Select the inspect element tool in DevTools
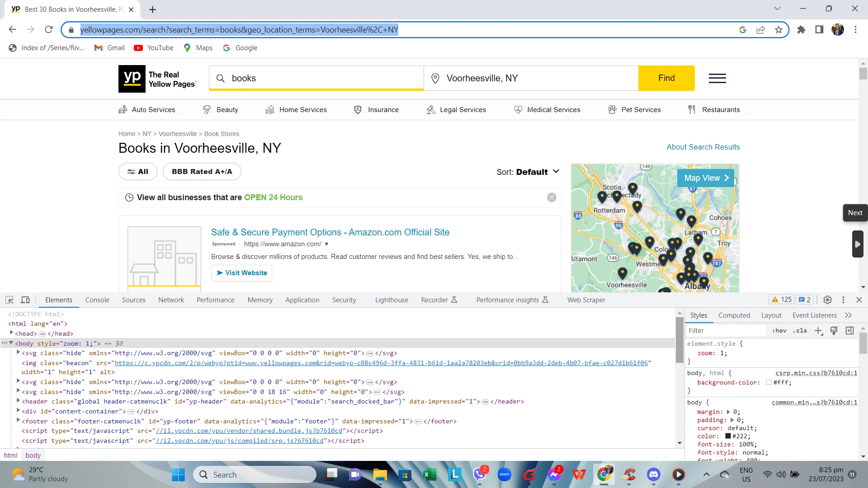Screen dimensions: 868x488 click(9, 300)
